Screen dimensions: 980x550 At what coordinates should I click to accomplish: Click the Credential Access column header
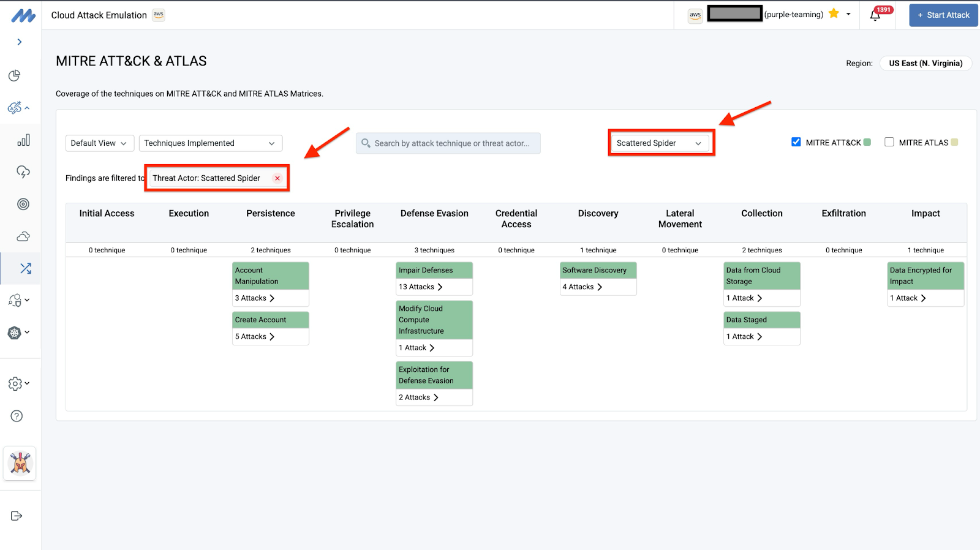(516, 219)
